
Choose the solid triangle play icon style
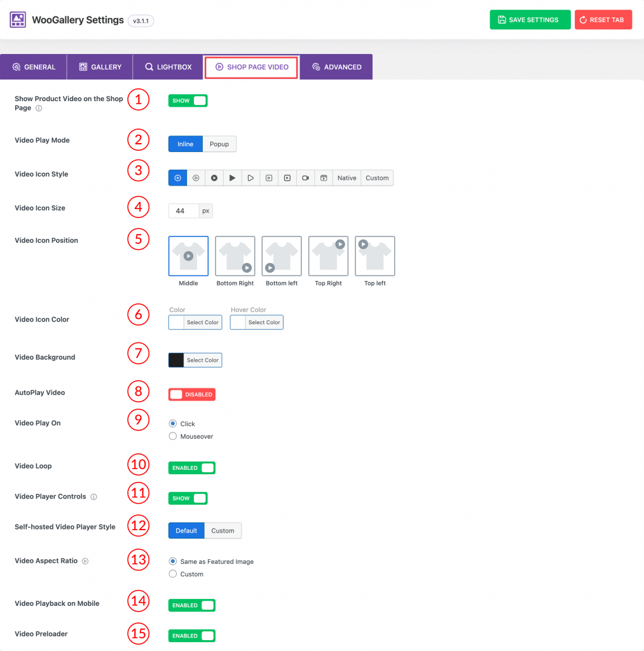point(233,178)
